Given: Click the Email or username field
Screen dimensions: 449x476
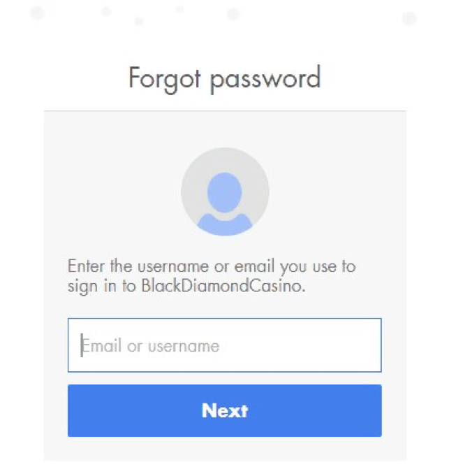Looking at the screenshot, I should point(224,345).
